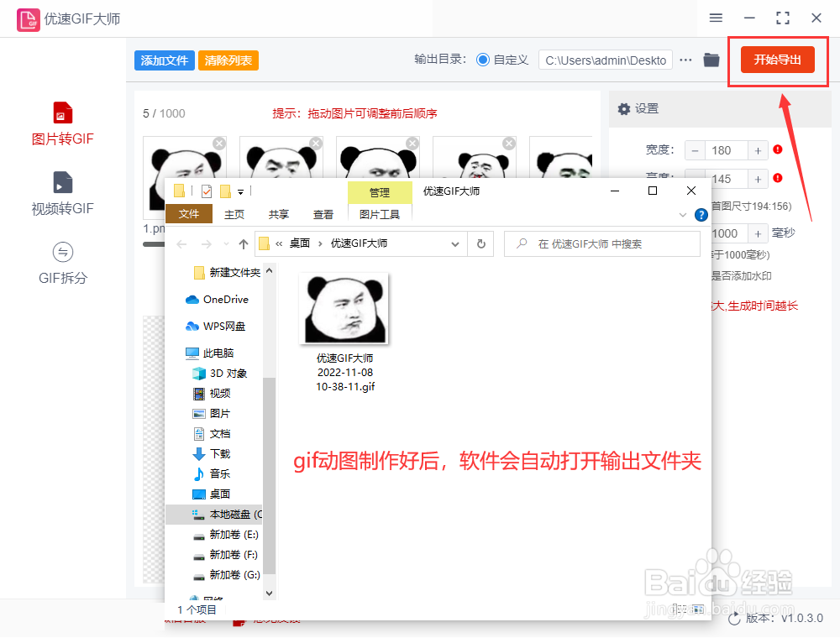Select 3D 对象 folder
Viewport: 840px width, 638px height.
coord(219,374)
